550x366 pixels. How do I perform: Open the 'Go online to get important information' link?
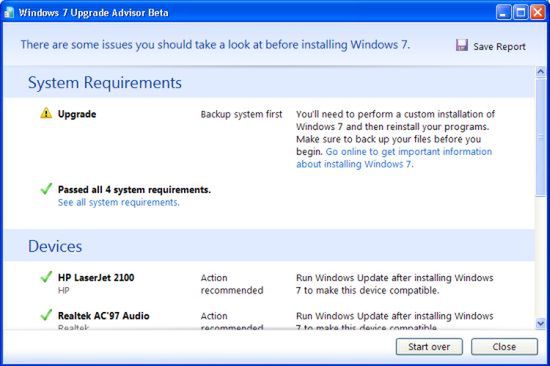tap(394, 158)
